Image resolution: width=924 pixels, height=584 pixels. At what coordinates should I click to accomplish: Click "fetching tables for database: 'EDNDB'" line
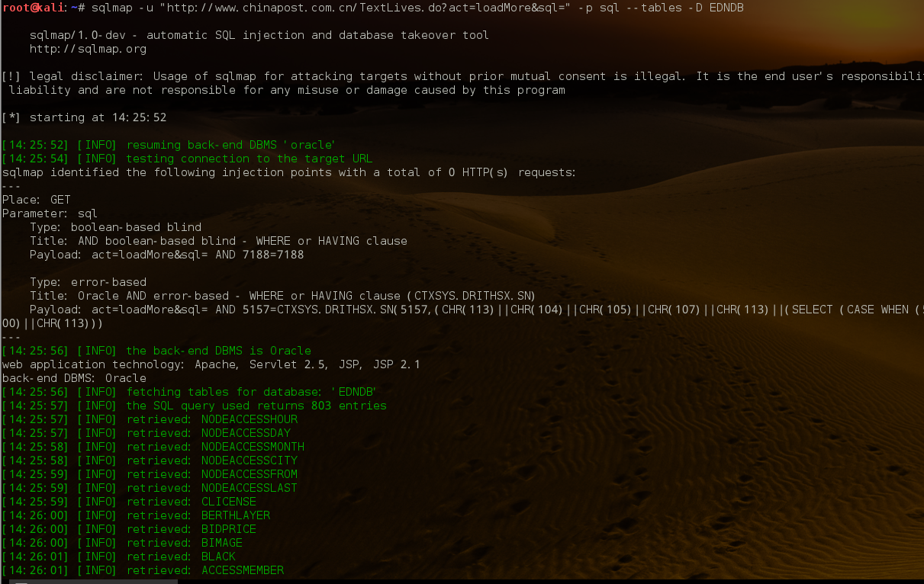[x=189, y=392]
